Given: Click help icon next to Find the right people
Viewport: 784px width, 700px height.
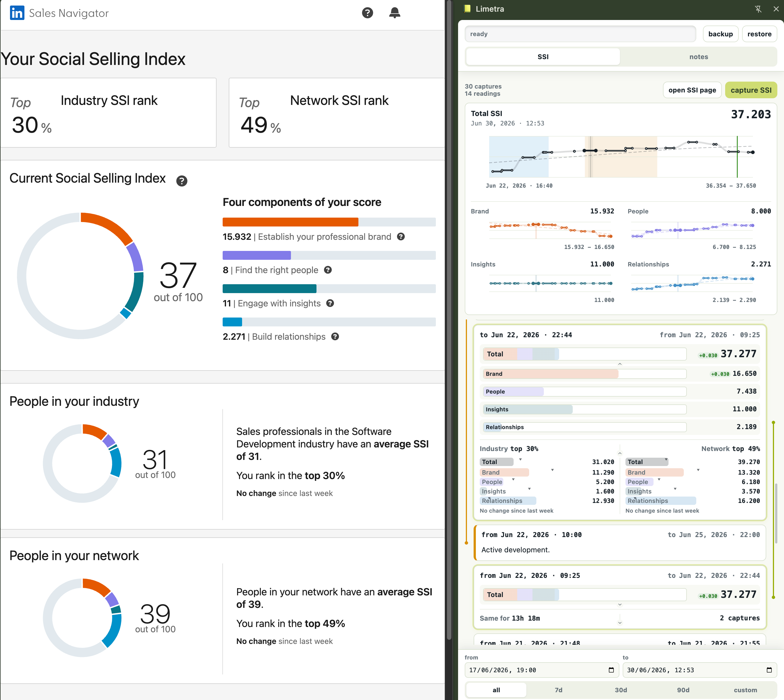Looking at the screenshot, I should click(328, 270).
